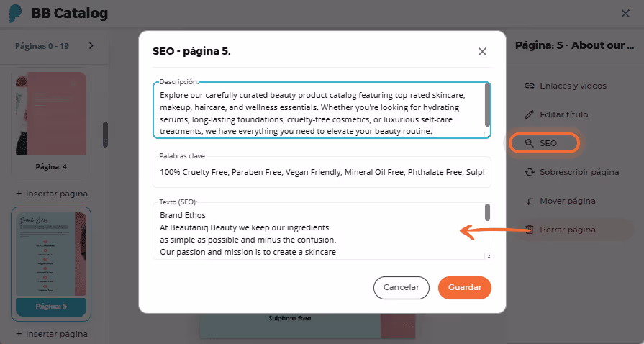Click the Texto (SEO) text area
This screenshot has height=344, width=644.
(322, 231)
